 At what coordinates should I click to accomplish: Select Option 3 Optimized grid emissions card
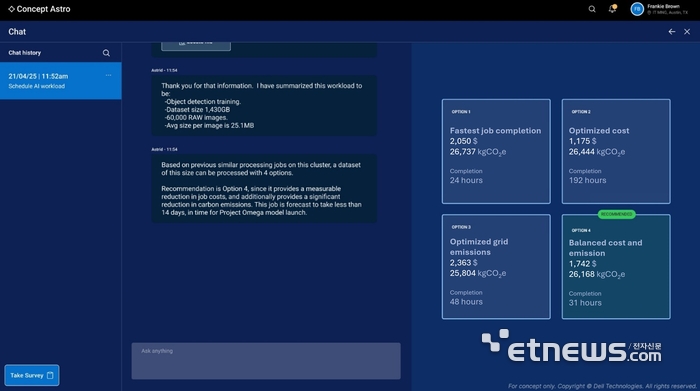pos(496,266)
